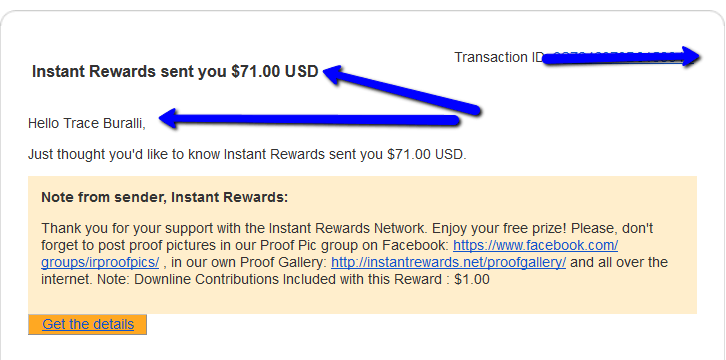Open the https://www.facebook.com/ link
The height and width of the screenshot is (360, 726).
535,244
